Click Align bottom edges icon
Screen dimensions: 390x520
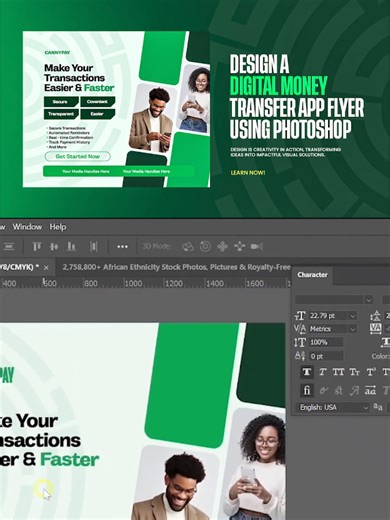[71, 247]
